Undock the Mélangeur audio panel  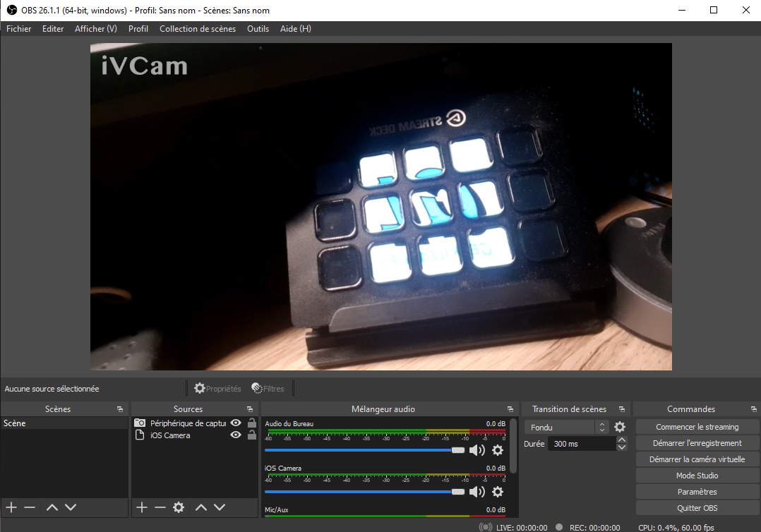click(x=510, y=409)
